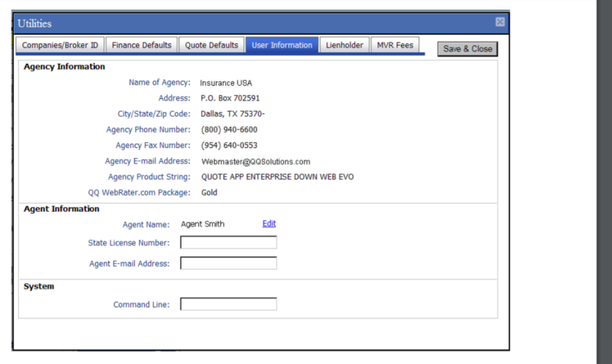Click the City/State/Zip Code label
This screenshot has height=364, width=612.
pos(154,114)
